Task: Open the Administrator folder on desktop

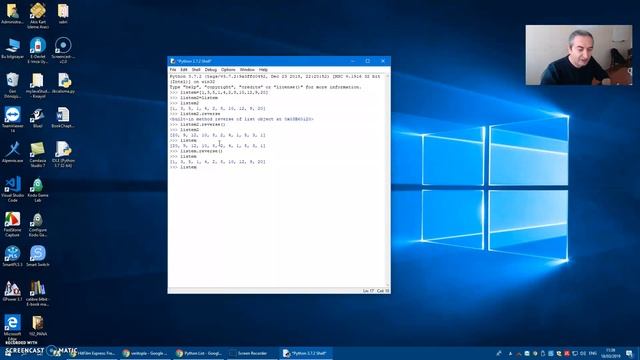Action: pyautogui.click(x=12, y=13)
